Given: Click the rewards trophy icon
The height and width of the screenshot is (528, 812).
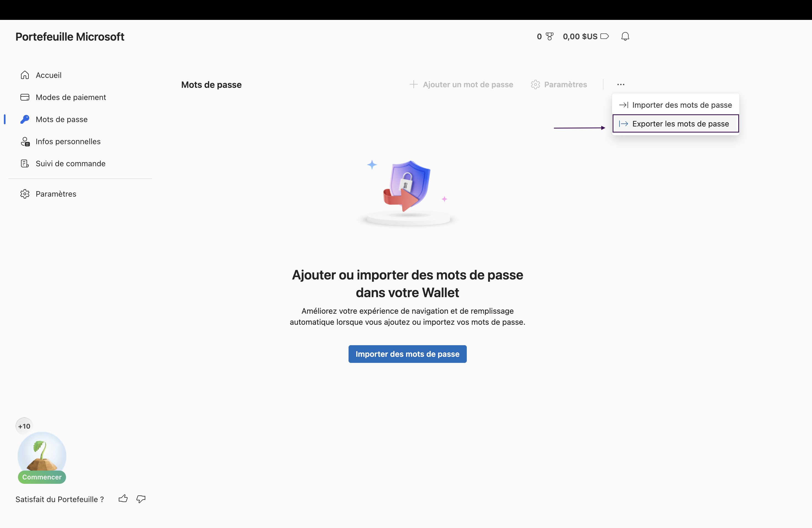Looking at the screenshot, I should click(x=549, y=36).
